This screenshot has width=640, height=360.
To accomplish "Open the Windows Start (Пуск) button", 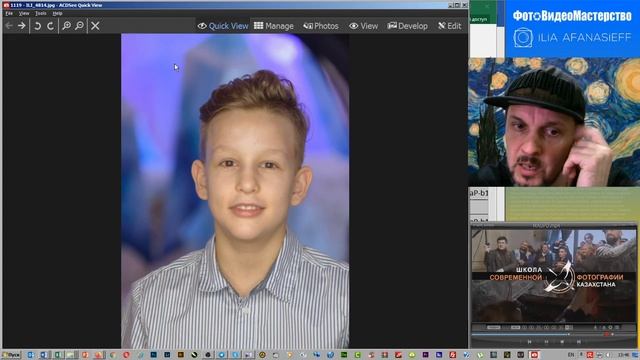I will click(11, 355).
